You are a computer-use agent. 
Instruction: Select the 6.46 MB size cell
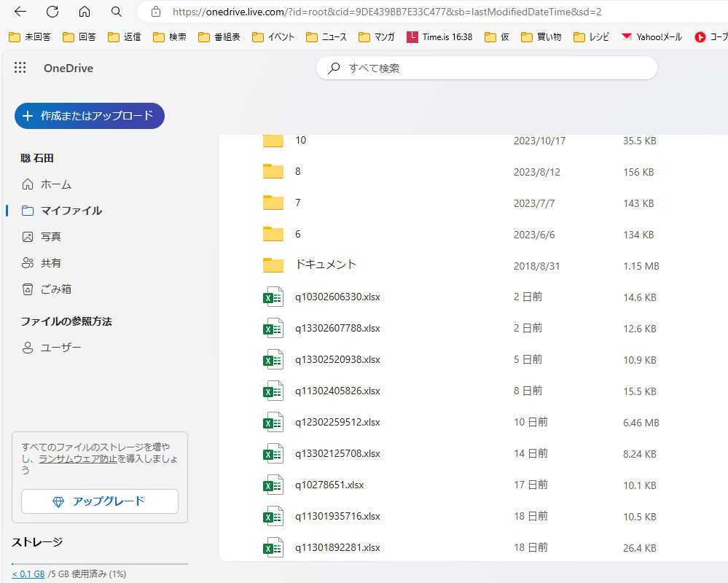[641, 423]
